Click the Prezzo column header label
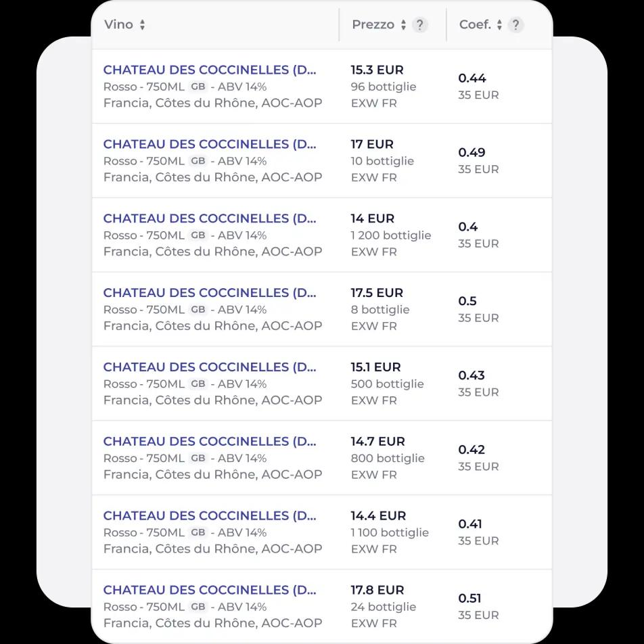644x644 pixels. 373,24
